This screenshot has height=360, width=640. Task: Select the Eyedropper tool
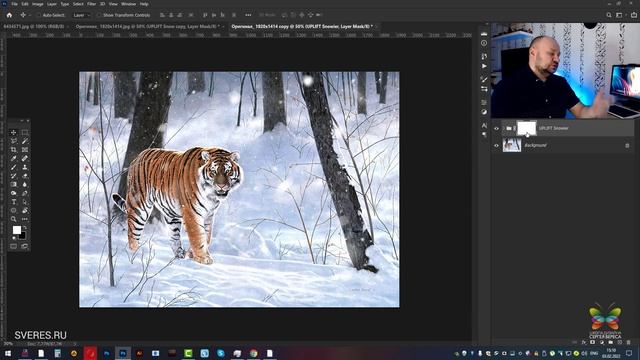point(13,158)
